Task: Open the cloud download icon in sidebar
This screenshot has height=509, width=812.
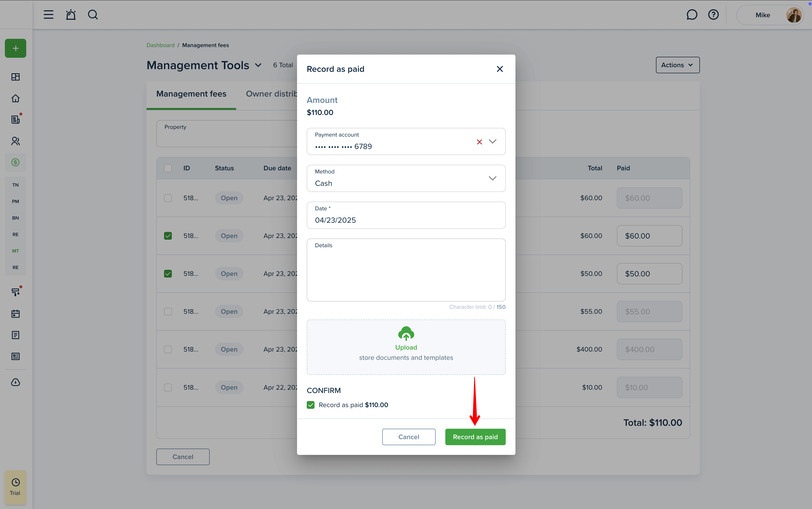Action: 16,382
